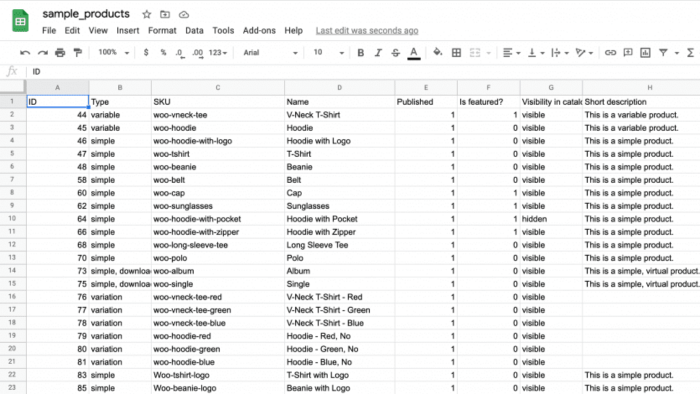Viewport: 700px width, 394px height.
Task: Open the Insert menu
Action: point(128,30)
